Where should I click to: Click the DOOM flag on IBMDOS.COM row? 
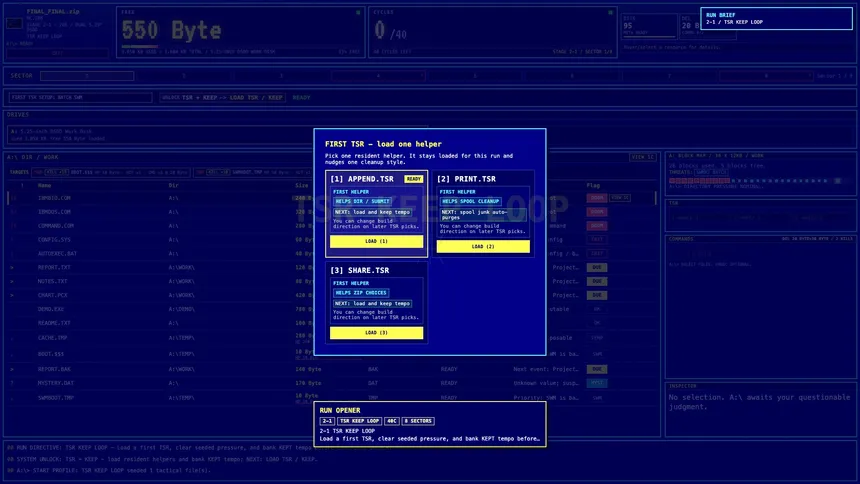tap(597, 212)
